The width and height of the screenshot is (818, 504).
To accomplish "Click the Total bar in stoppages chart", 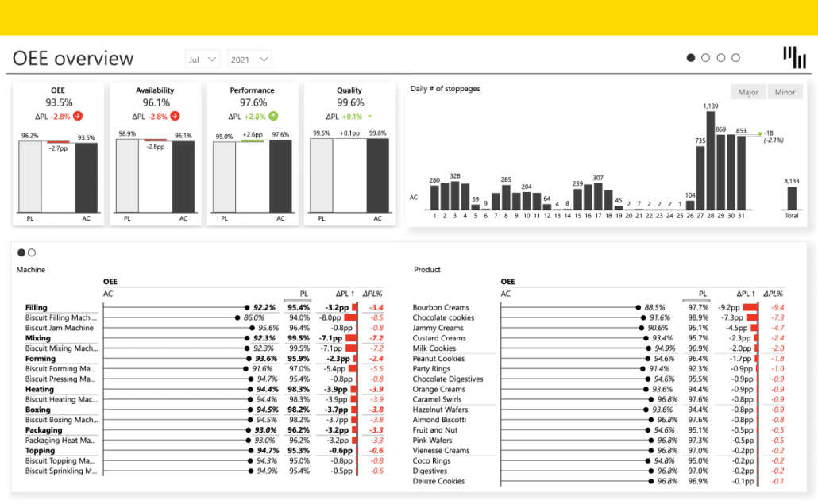I will [791, 198].
